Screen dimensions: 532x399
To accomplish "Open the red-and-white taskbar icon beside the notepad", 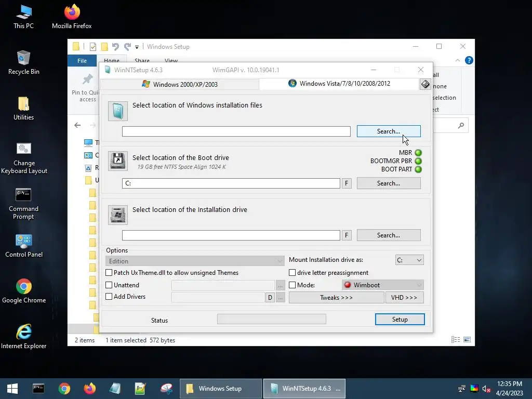I will point(166,389).
